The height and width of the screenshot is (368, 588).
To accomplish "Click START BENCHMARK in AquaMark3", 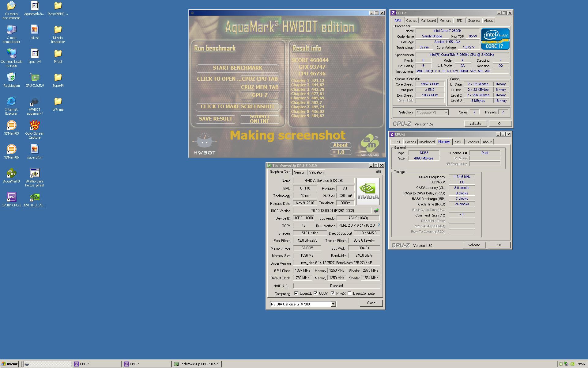I will pyautogui.click(x=237, y=68).
